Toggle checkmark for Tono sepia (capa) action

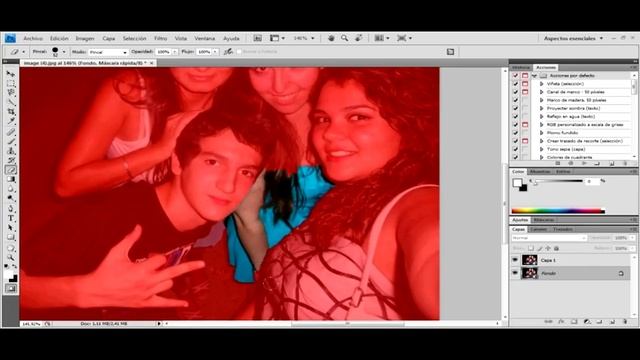click(516, 149)
